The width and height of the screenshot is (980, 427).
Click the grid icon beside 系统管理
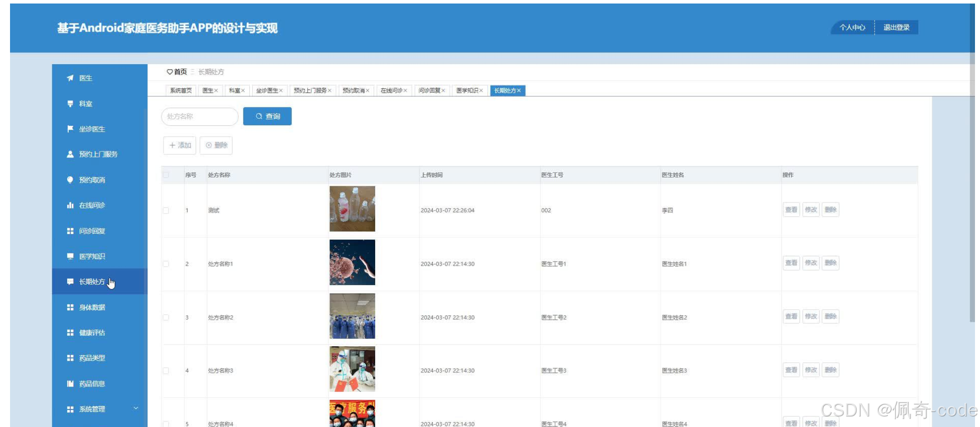(70, 409)
